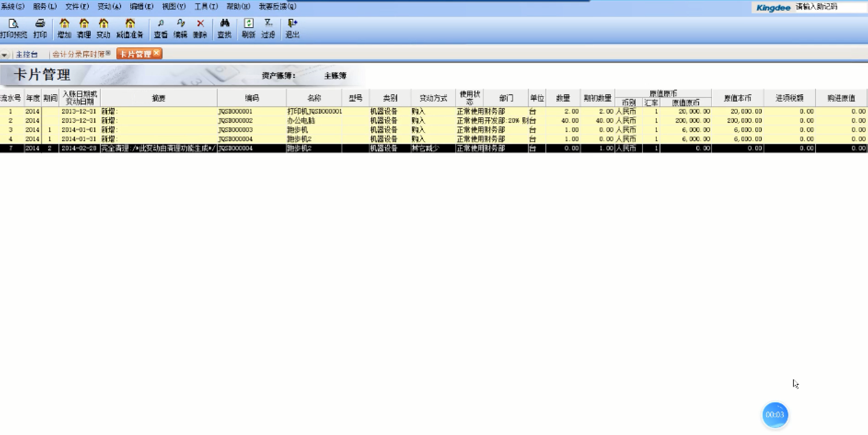Click the 编辑 edit icon
Image resolution: width=868 pixels, height=435 pixels.
[180, 28]
